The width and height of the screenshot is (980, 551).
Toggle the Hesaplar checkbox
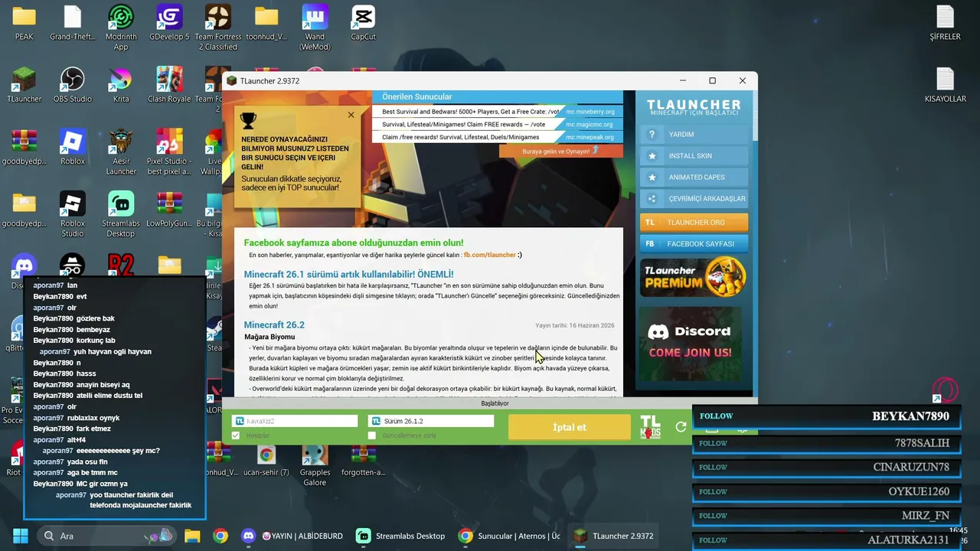(236, 435)
